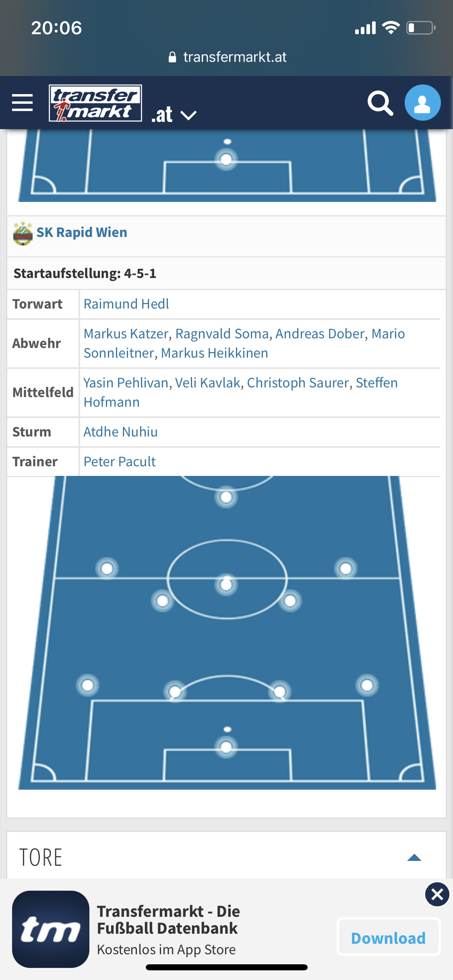The image size is (453, 980).
Task: Tap the tm app icon in banner
Action: [51, 929]
